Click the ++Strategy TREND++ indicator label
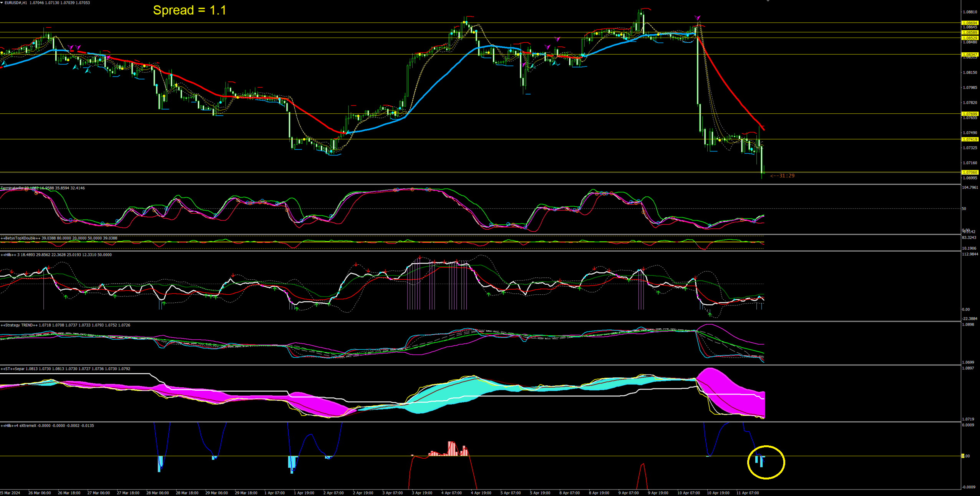 point(19,325)
